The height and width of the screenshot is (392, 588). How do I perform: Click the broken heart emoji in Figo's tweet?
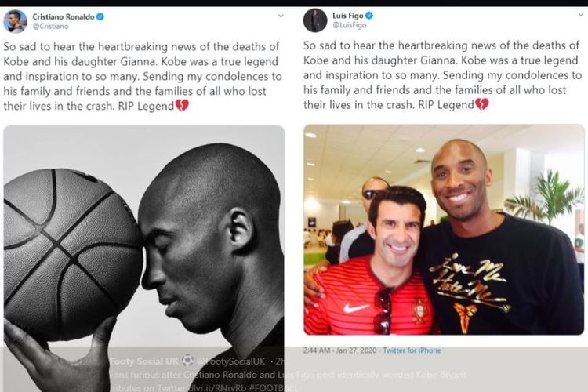point(482,104)
